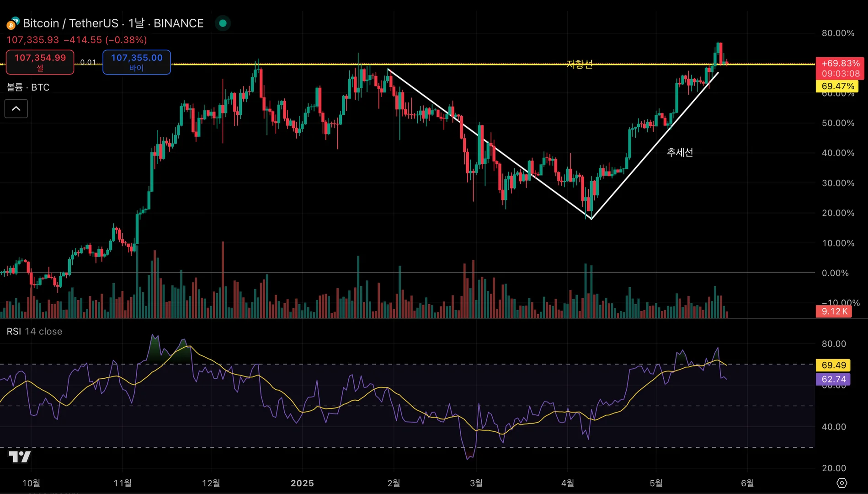Click the yellow 69.47% price scale label
This screenshot has width=868, height=494.
(837, 86)
